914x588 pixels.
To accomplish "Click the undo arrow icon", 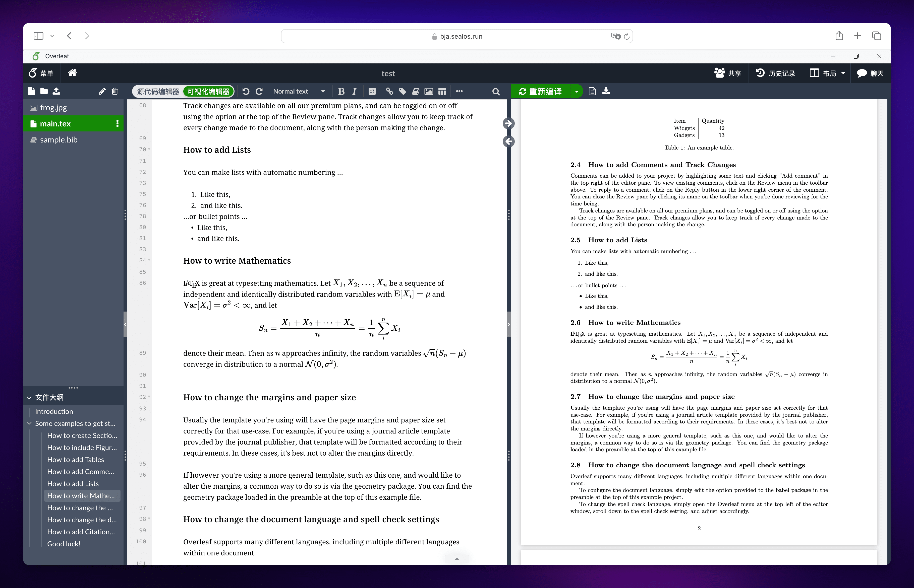I will [246, 91].
